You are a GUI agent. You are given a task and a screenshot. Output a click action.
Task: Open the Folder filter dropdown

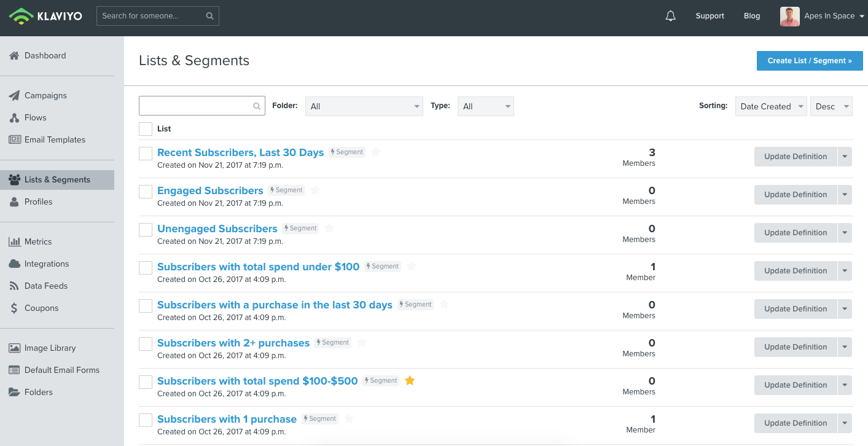pyautogui.click(x=364, y=106)
